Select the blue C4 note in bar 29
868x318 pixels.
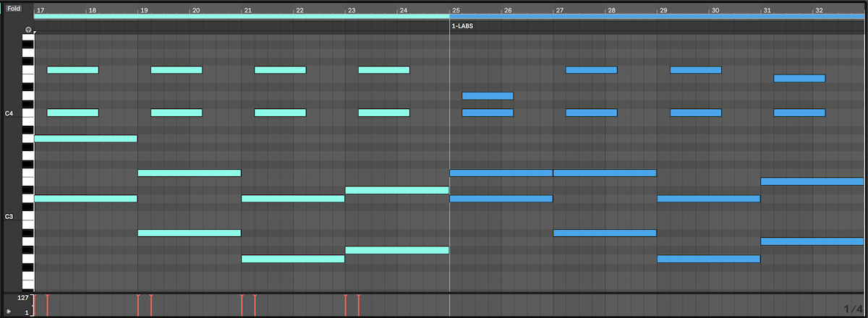(x=696, y=113)
